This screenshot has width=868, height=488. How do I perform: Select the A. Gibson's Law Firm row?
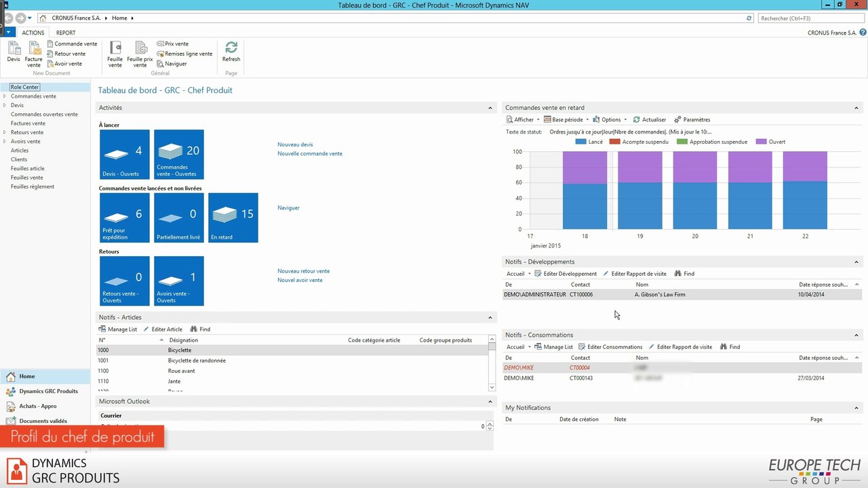click(x=682, y=295)
